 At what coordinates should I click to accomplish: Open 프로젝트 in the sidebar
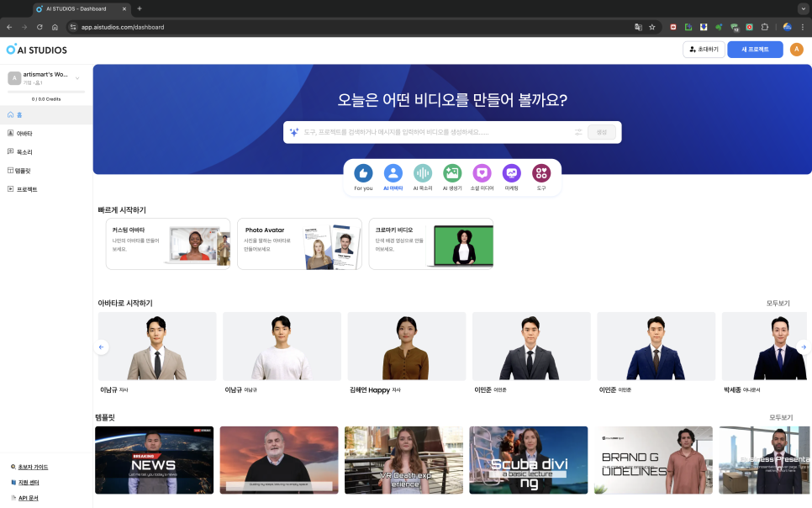click(46, 189)
